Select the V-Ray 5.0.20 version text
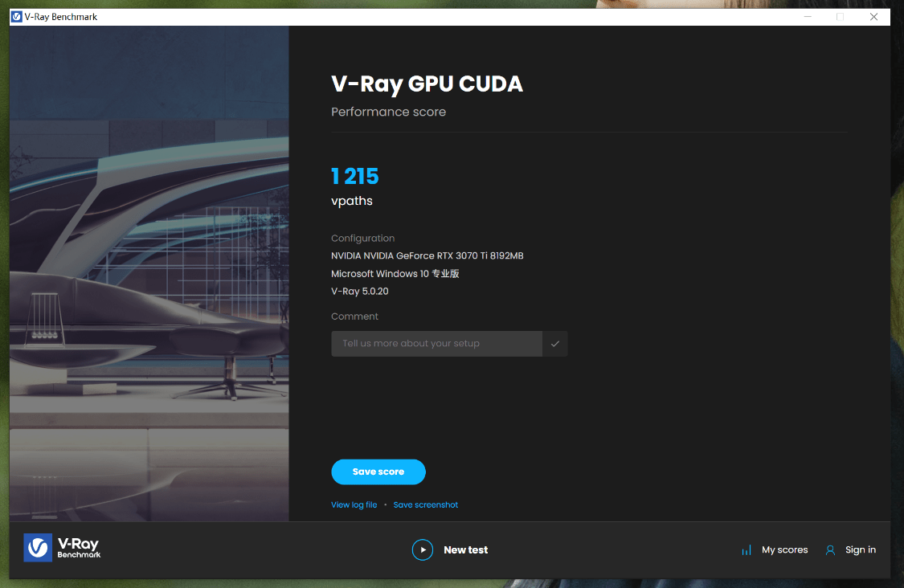The image size is (904, 588). pyautogui.click(x=360, y=292)
